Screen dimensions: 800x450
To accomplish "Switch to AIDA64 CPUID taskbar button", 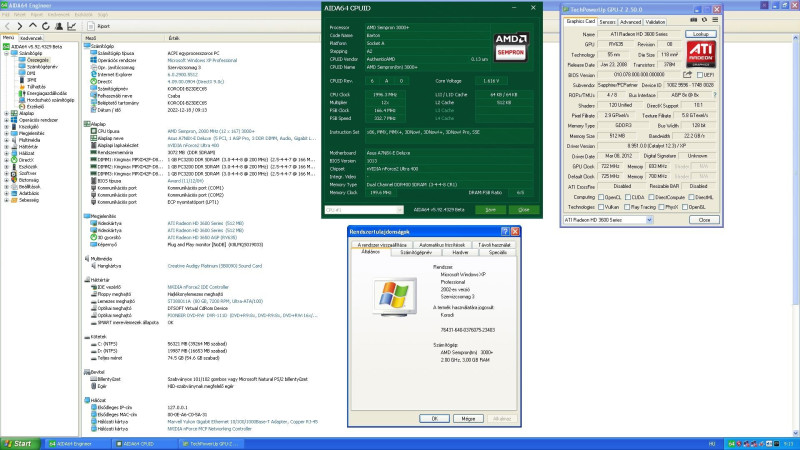I will click(144, 444).
